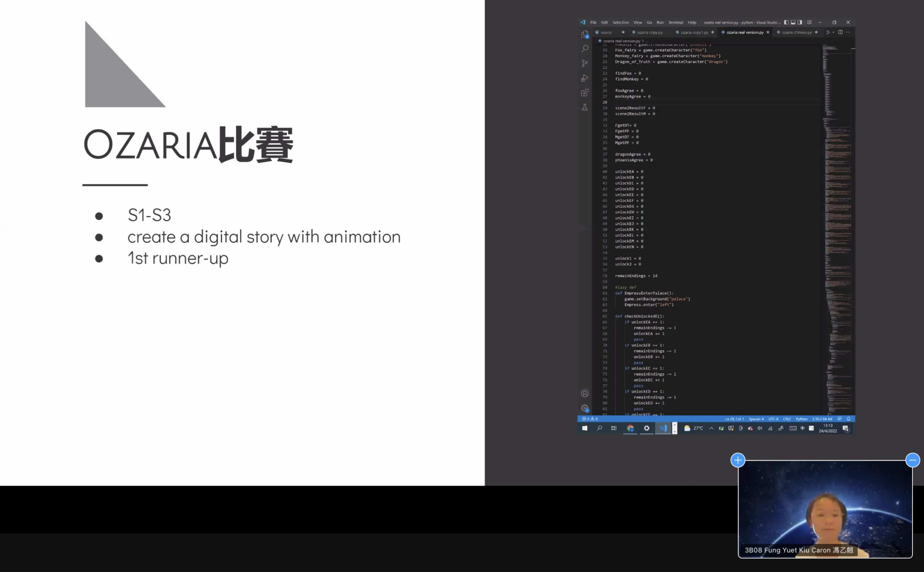Screen dimensions: 924x572
Task: Open the Terminal menu
Action: tap(675, 22)
